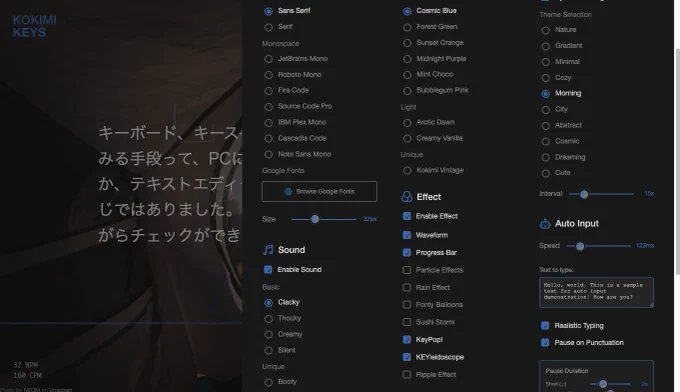Select Mint Choco color theme
Screen dimensions: 680x392
[407, 75]
